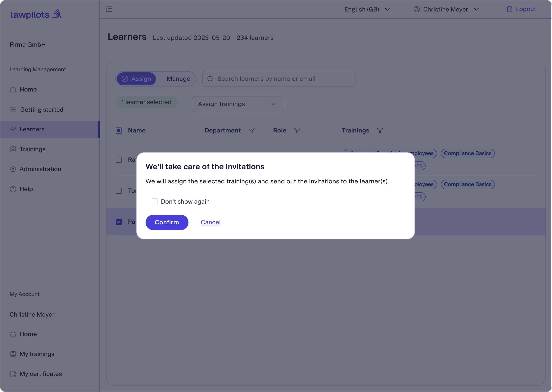Click the Help question mark icon
The width and height of the screenshot is (552, 392).
pyautogui.click(x=13, y=189)
